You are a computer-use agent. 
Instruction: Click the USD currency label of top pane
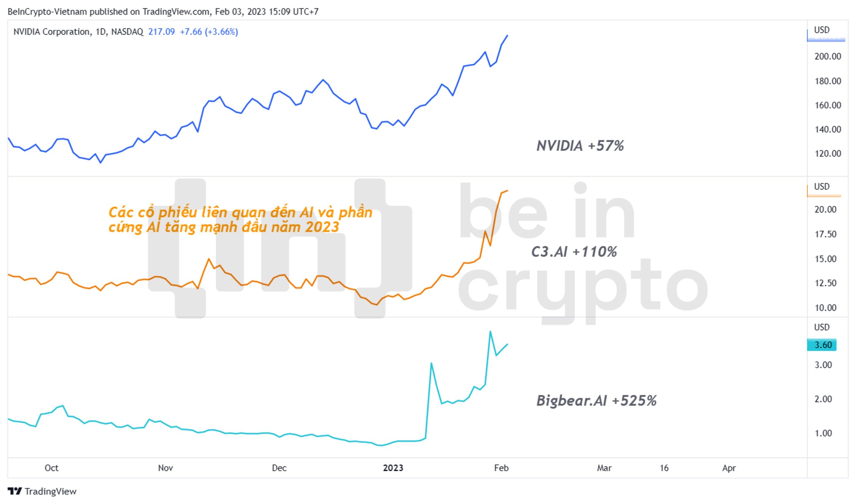822,30
